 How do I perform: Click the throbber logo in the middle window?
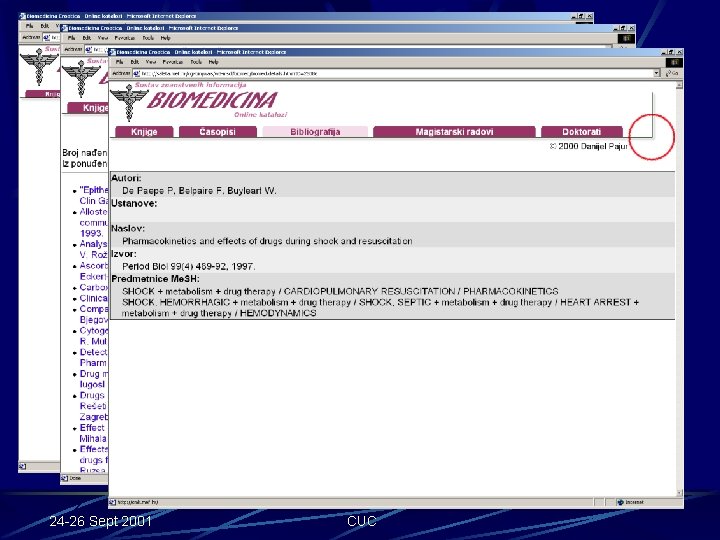pyautogui.click(x=626, y=38)
